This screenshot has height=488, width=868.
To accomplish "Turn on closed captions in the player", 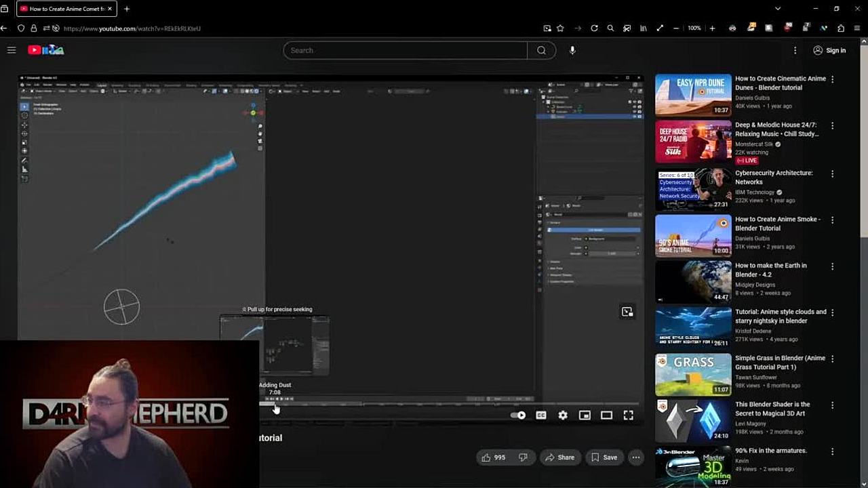I will (x=541, y=415).
